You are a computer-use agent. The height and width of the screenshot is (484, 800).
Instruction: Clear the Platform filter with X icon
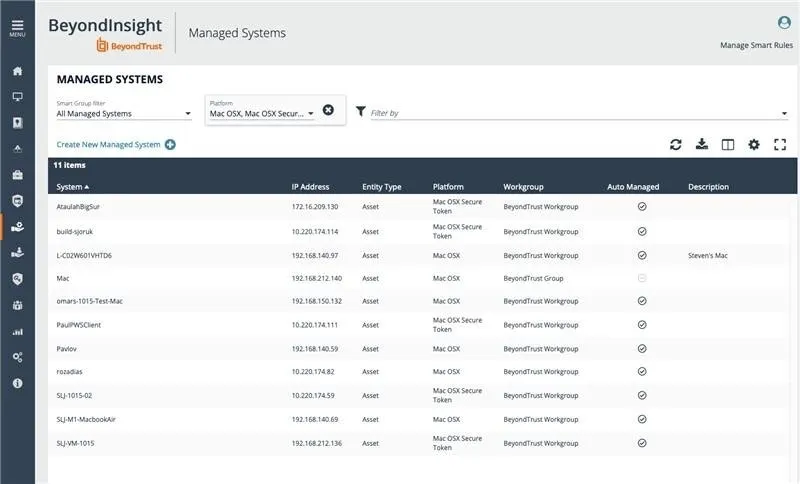(x=329, y=110)
